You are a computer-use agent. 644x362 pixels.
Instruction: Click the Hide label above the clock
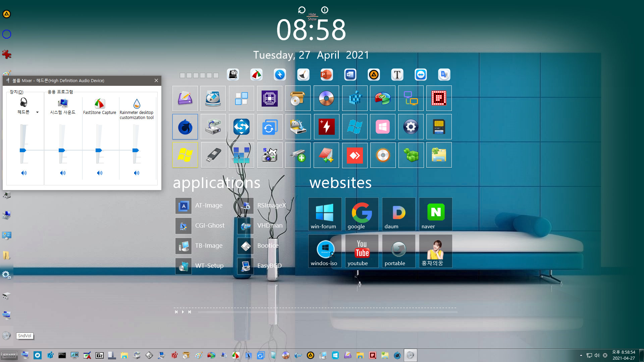[x=312, y=14]
